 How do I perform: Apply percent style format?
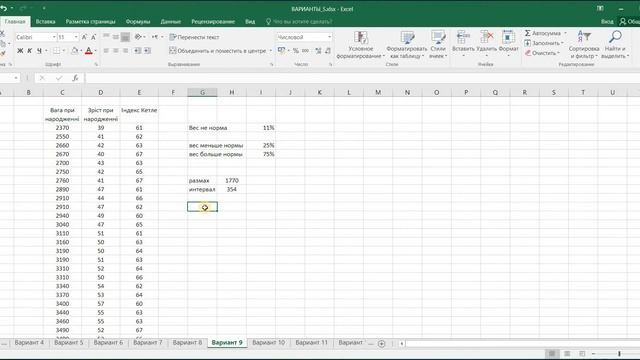click(296, 51)
